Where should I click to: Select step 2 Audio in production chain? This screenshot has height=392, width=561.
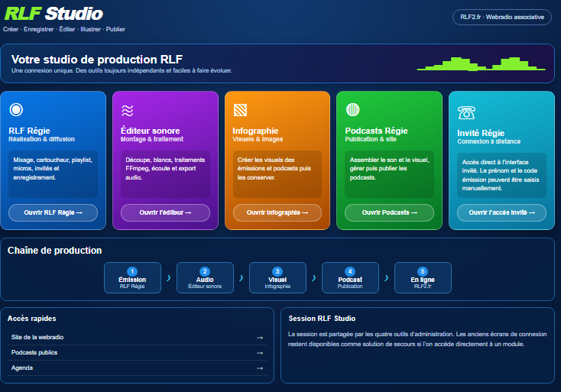(205, 278)
